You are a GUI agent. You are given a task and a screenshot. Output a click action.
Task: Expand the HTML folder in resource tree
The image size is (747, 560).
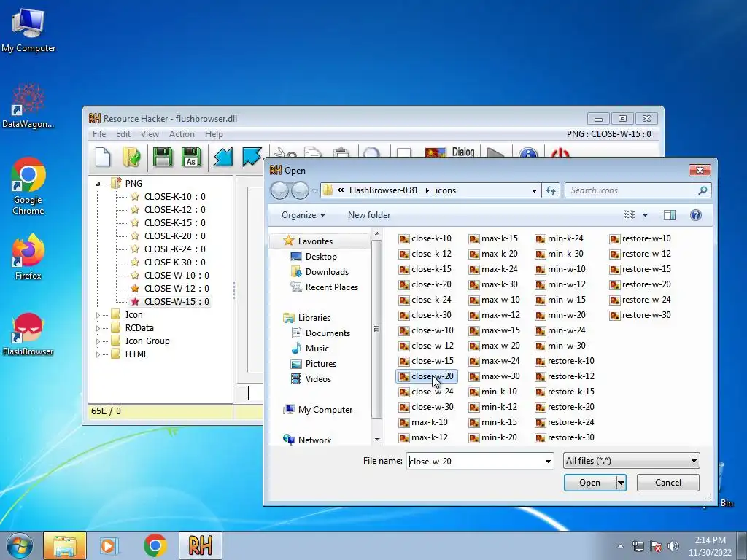98,354
